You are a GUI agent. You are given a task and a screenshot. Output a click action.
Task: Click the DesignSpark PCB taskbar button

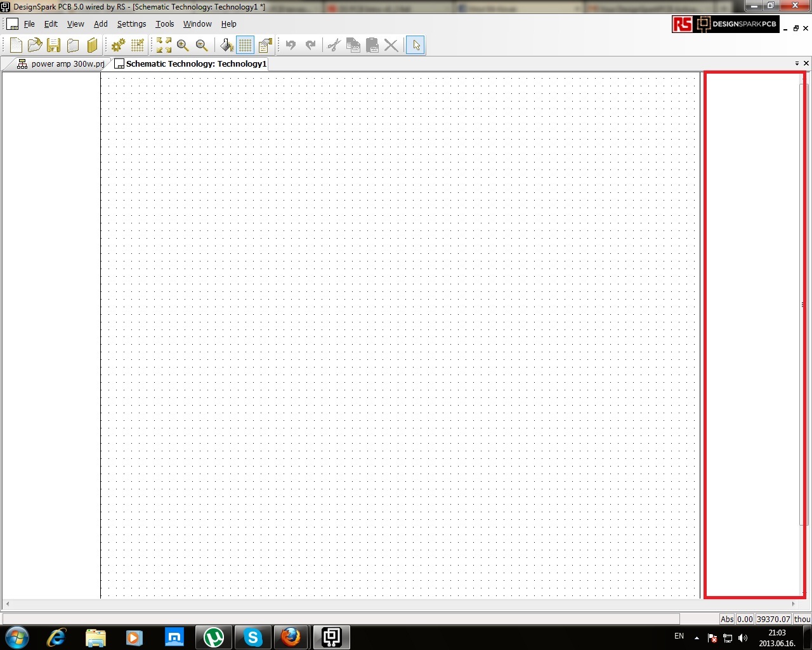coord(331,637)
